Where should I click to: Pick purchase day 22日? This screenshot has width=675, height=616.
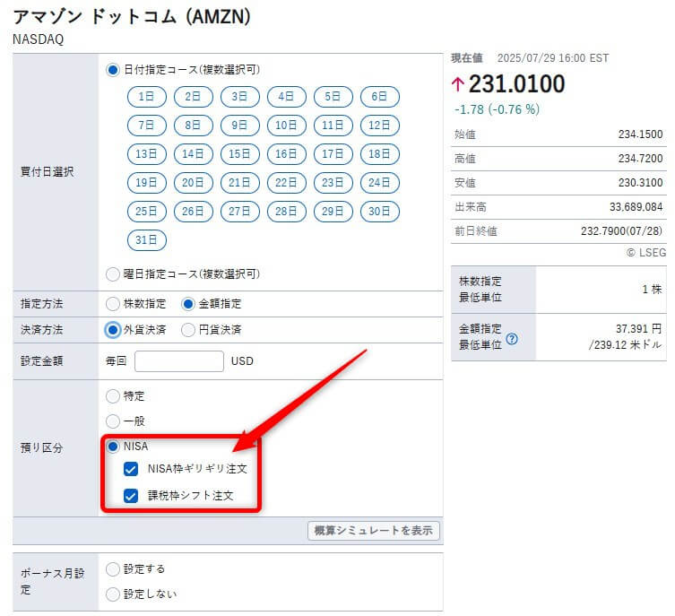pyautogui.click(x=286, y=183)
